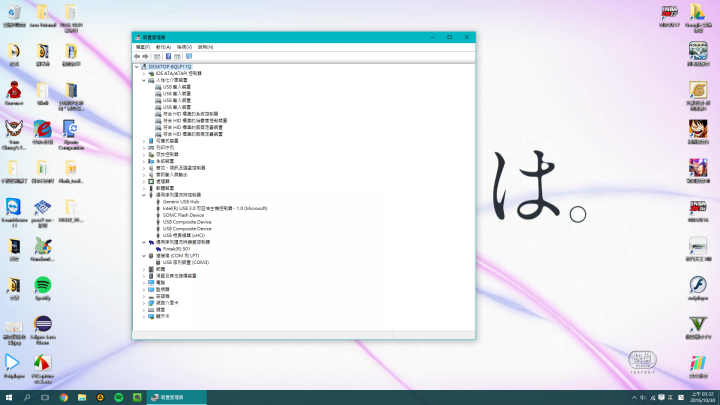Image resolution: width=720 pixels, height=405 pixels.
Task: Open the 動作(A) menu
Action: click(163, 47)
